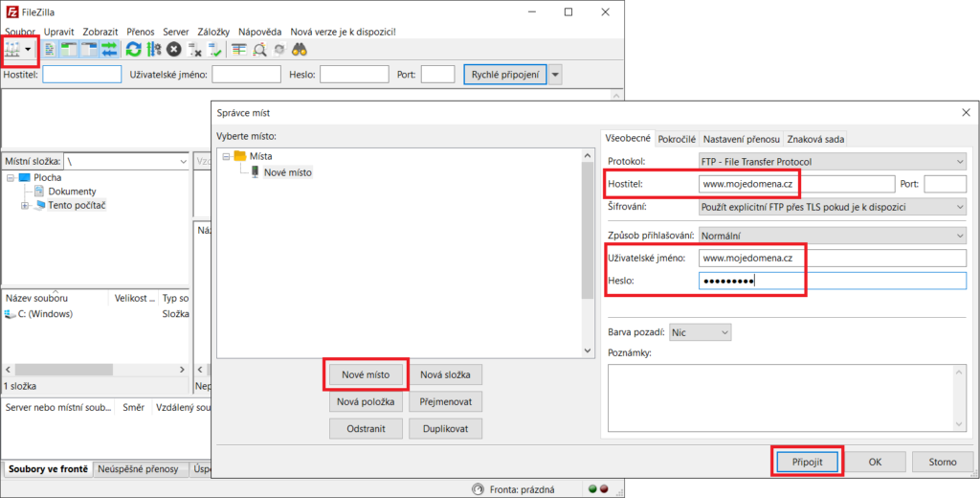Open the directory listing filters icon

[x=238, y=50]
